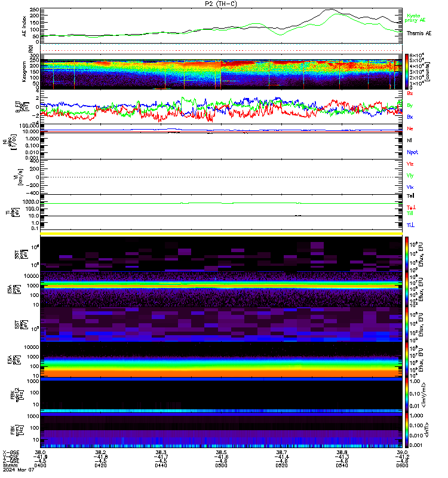Click the ESA electrons Eflux color bar
Screen dimensions: 448x478
407,360
